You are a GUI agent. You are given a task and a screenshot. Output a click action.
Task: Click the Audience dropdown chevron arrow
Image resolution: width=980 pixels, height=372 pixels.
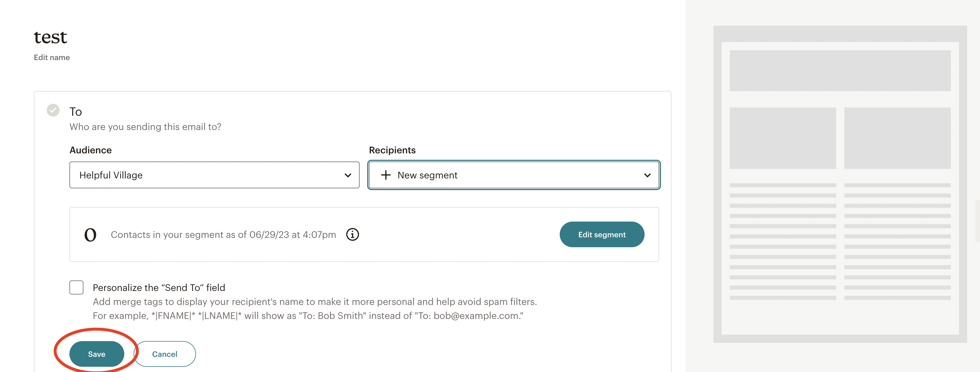[x=347, y=175]
